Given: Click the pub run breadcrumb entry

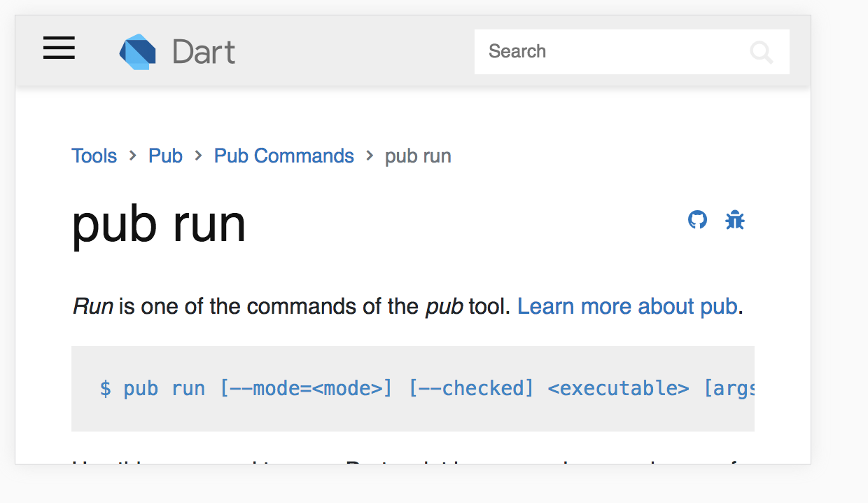Looking at the screenshot, I should 417,156.
